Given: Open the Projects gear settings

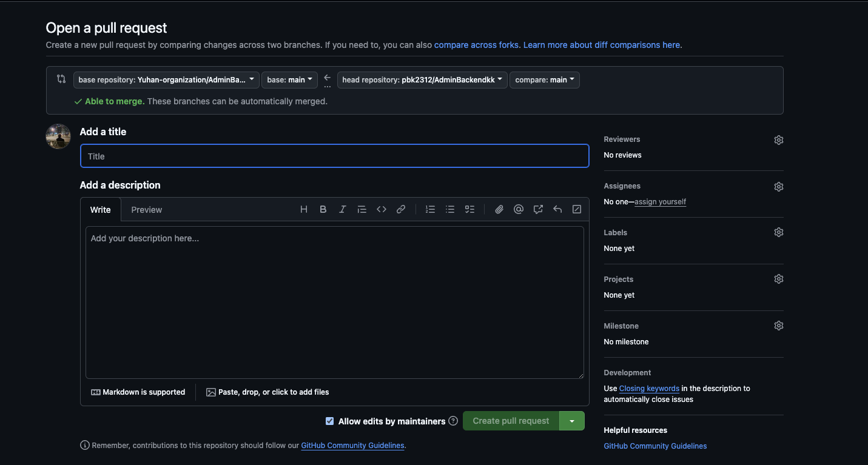Looking at the screenshot, I should click(779, 279).
